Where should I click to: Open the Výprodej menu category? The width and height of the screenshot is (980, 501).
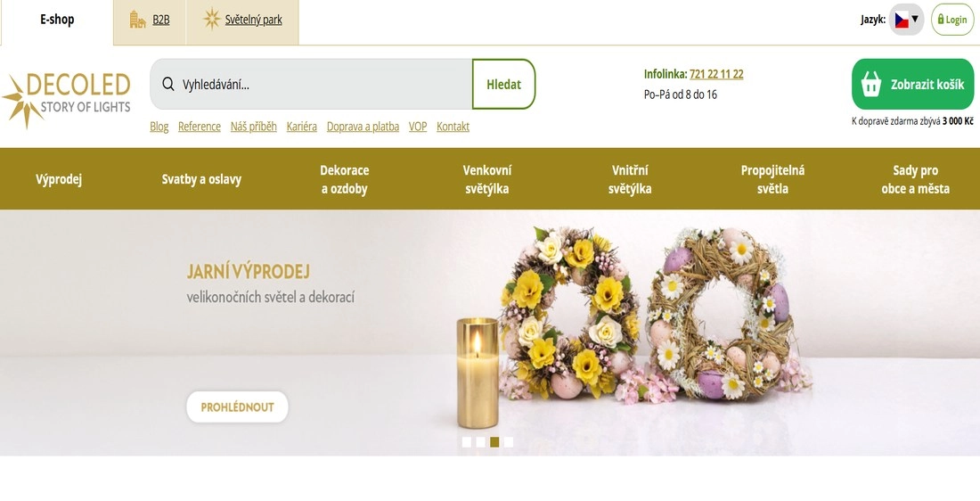tap(59, 179)
